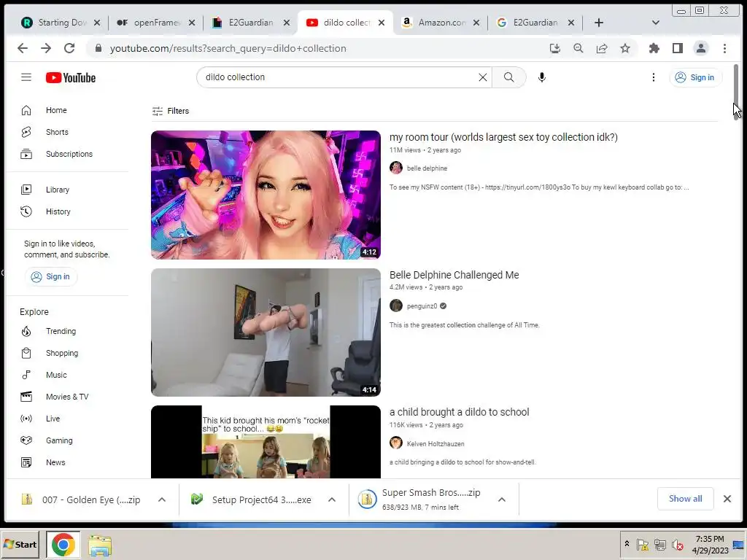Image resolution: width=747 pixels, height=560 pixels.
Task: Open the Windows Start menu
Action: (20, 544)
